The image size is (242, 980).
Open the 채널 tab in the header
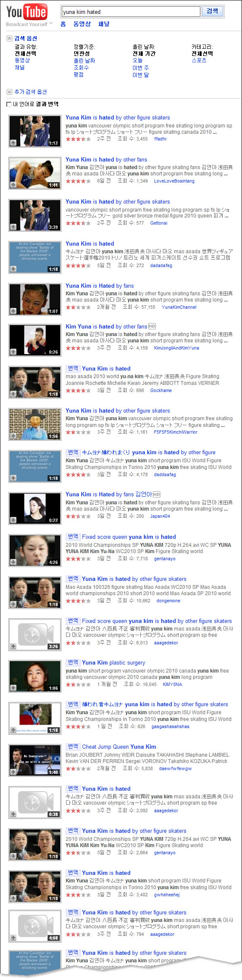[104, 24]
